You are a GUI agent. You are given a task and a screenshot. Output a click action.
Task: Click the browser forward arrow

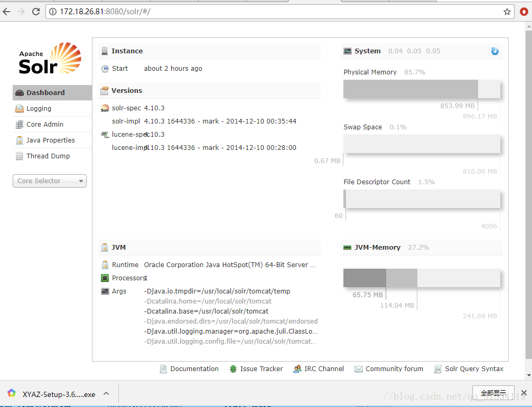(x=21, y=12)
